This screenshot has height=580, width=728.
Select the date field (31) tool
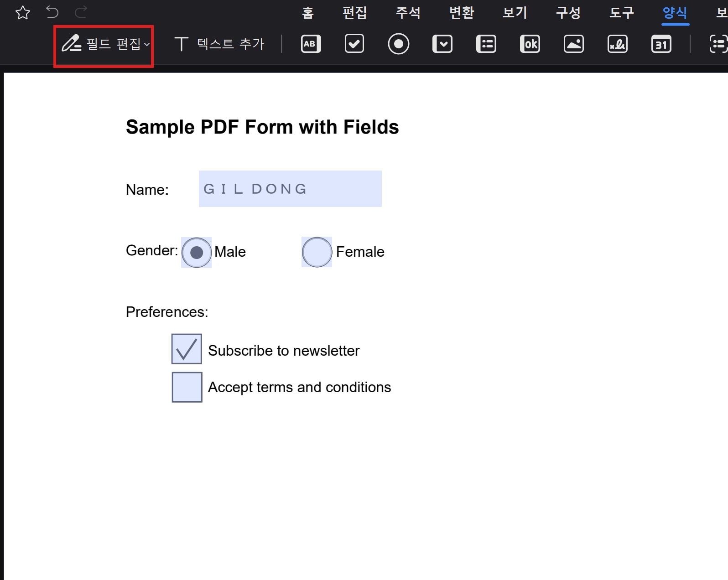tap(661, 44)
